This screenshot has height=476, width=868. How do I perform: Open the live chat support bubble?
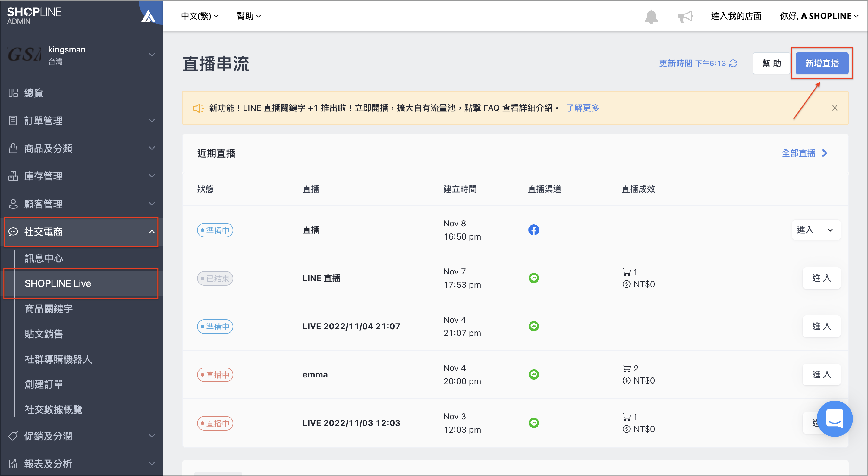click(x=835, y=418)
